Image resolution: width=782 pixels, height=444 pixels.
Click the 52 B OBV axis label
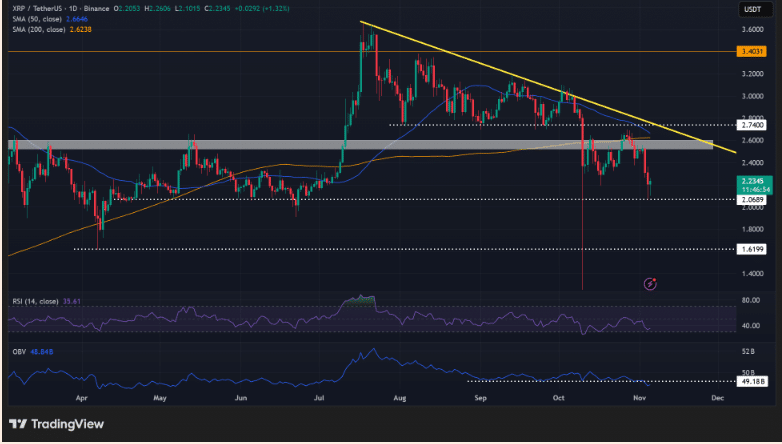pyautogui.click(x=748, y=352)
